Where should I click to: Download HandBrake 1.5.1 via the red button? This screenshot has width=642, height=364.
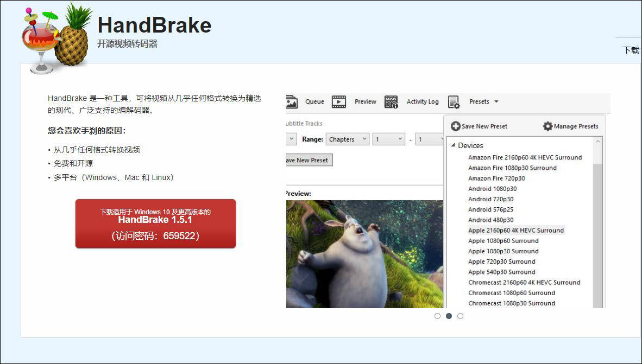coord(155,223)
